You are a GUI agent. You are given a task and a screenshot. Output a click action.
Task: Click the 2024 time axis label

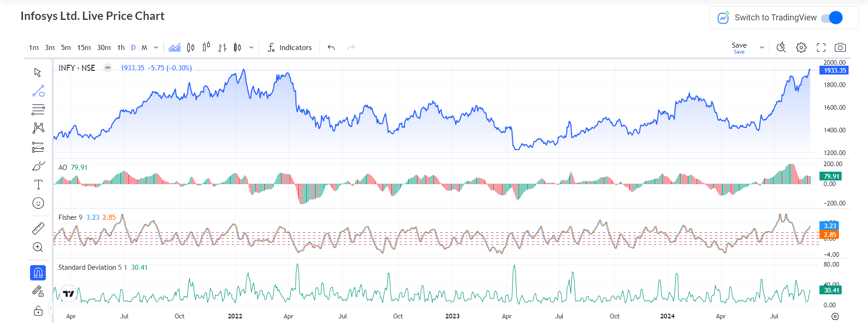coord(667,316)
